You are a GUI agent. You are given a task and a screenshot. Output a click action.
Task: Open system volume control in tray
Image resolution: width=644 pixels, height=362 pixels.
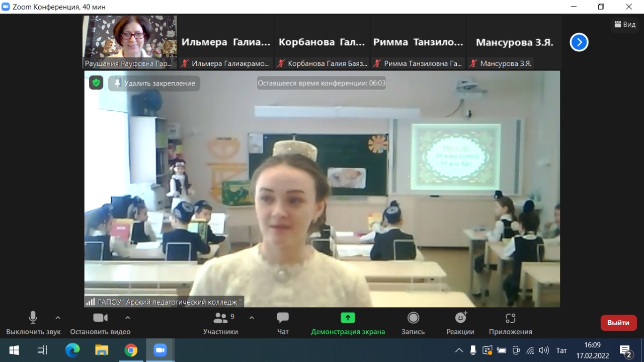(x=544, y=350)
